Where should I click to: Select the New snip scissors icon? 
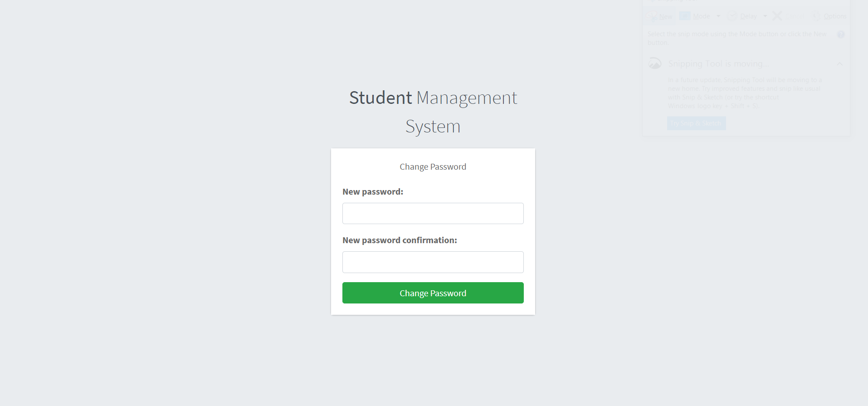pos(652,16)
